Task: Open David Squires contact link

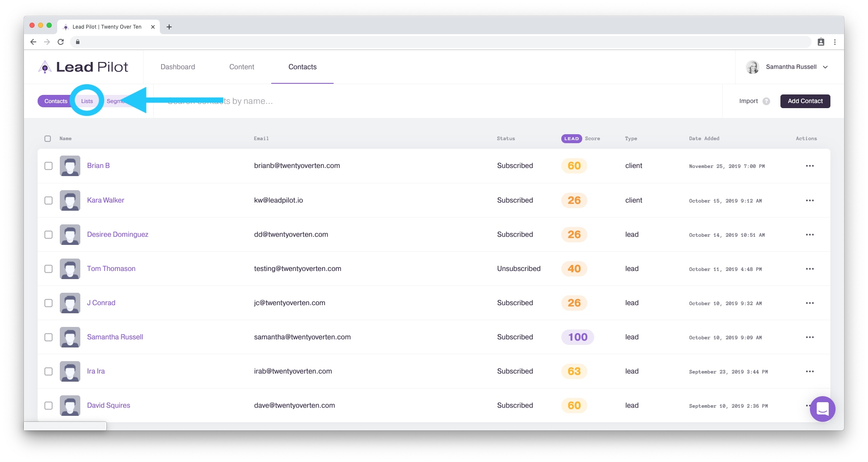Action: 108,406
